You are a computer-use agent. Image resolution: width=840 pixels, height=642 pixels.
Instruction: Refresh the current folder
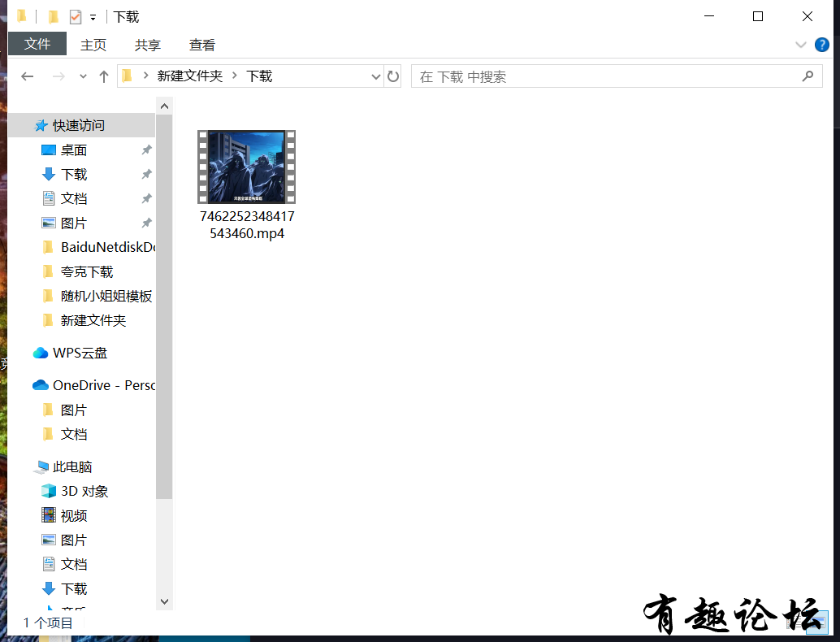[x=393, y=76]
